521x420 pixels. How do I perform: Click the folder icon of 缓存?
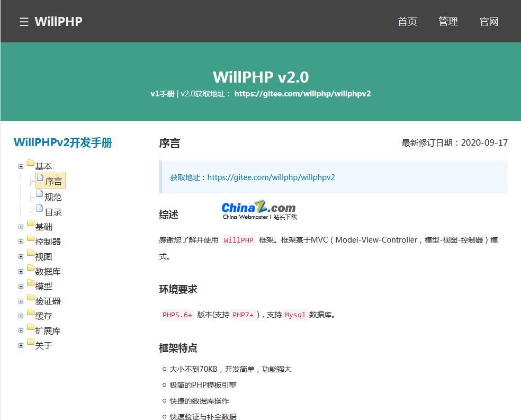pyautogui.click(x=31, y=312)
